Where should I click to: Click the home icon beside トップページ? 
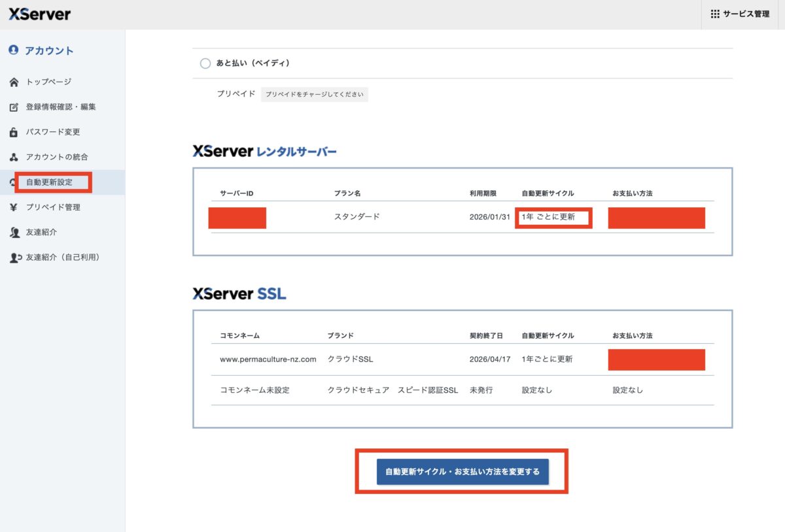(14, 82)
